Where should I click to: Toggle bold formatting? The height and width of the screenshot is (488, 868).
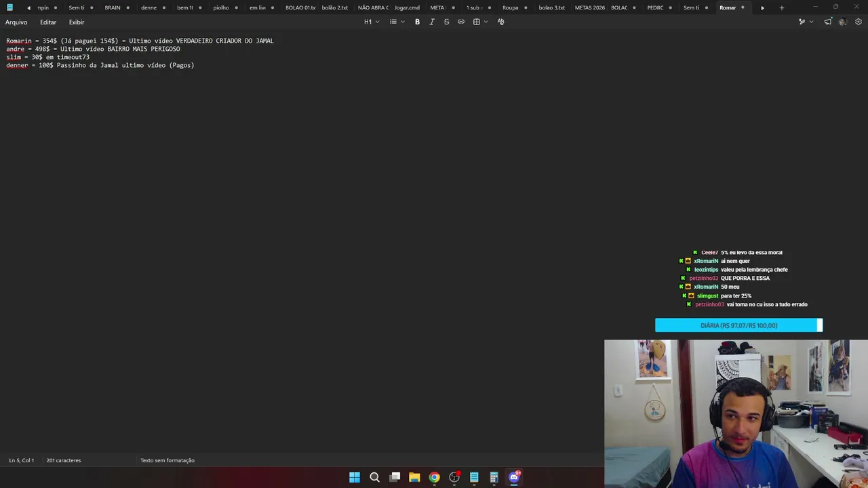[x=417, y=22]
